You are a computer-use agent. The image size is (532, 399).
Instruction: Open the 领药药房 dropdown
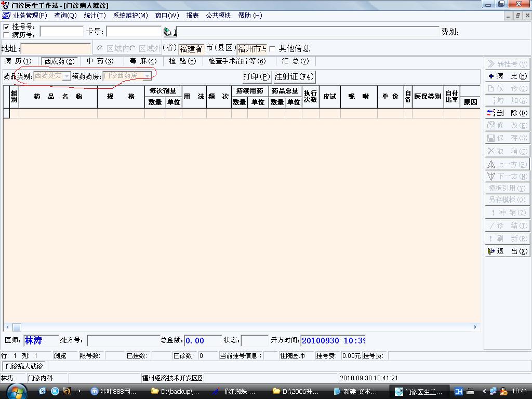pyautogui.click(x=147, y=76)
